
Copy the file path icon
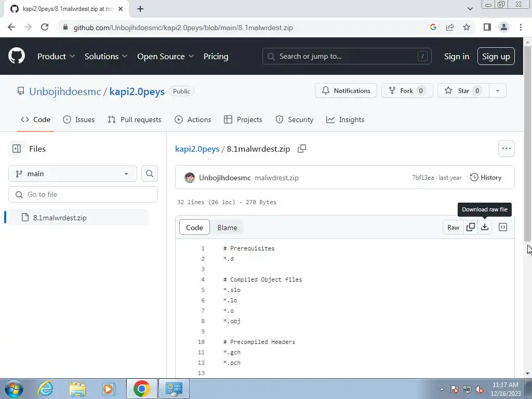302,149
